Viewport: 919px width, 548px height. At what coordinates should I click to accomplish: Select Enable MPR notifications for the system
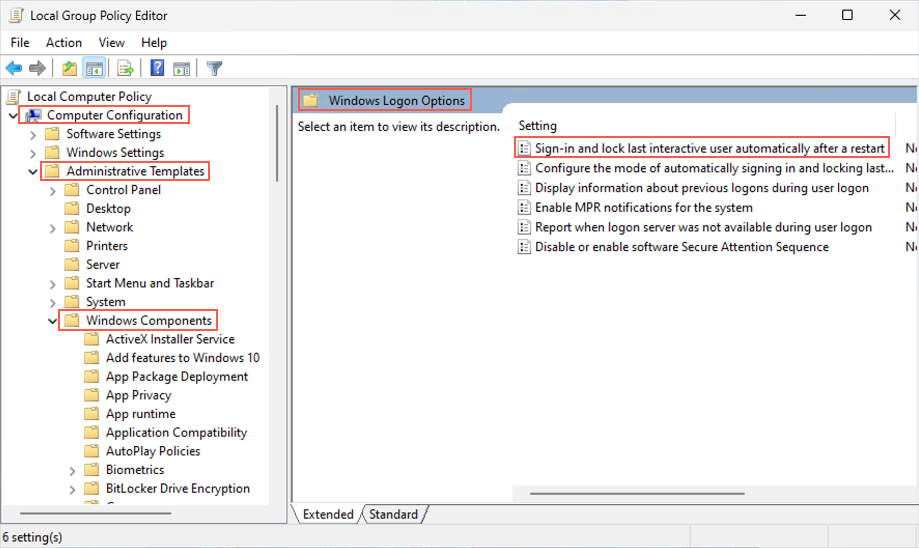click(644, 207)
